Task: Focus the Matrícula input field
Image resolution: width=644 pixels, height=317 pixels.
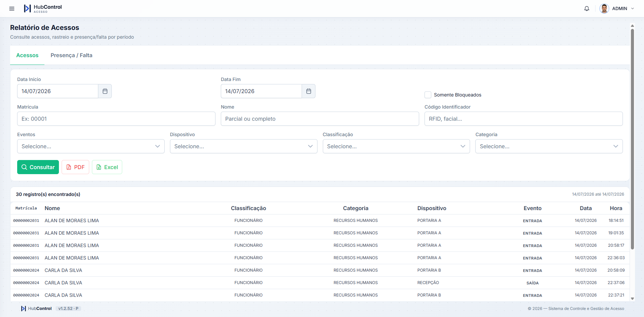Action: 116,119
